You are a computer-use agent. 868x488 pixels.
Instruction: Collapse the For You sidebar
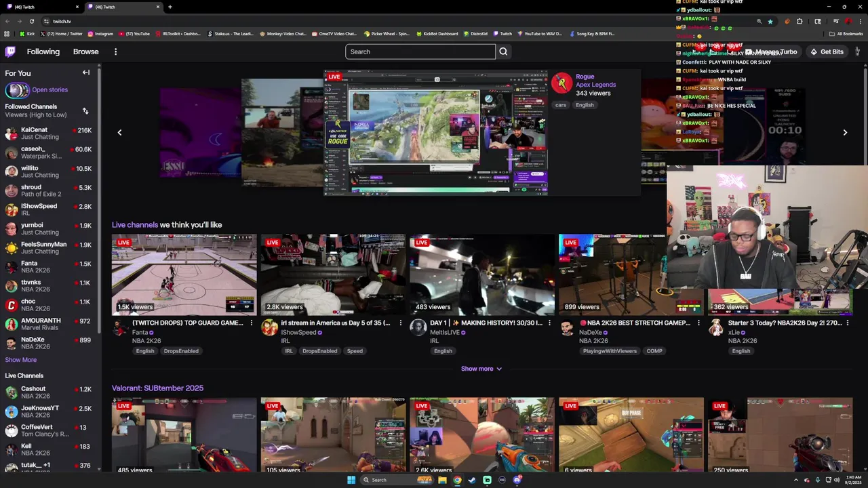coord(86,73)
